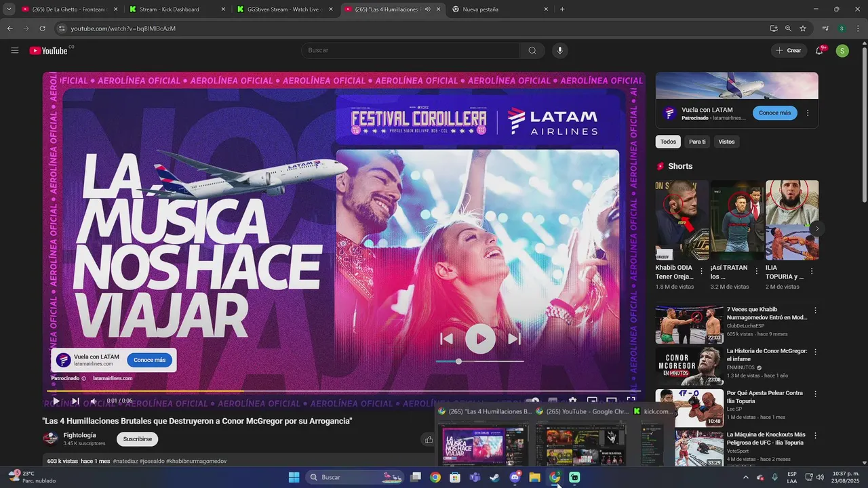Open the green S account avatar on YouTube
This screenshot has height=488, width=868.
tap(842, 50)
